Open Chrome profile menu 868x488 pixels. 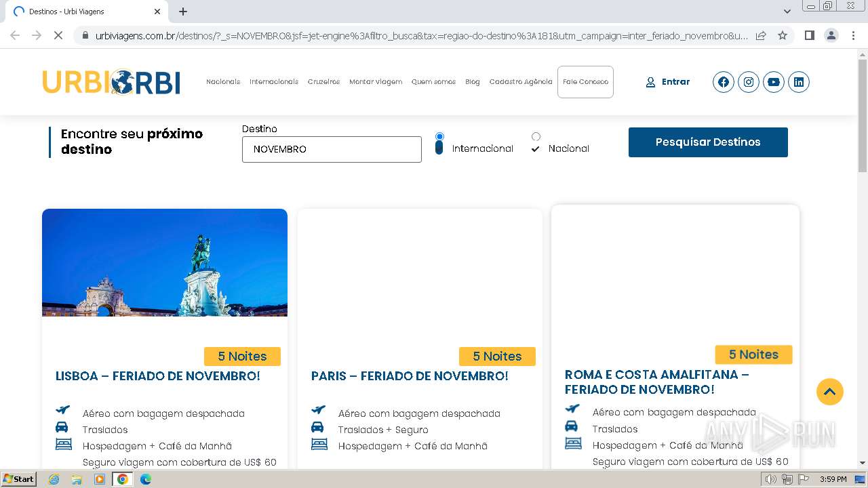[831, 35]
